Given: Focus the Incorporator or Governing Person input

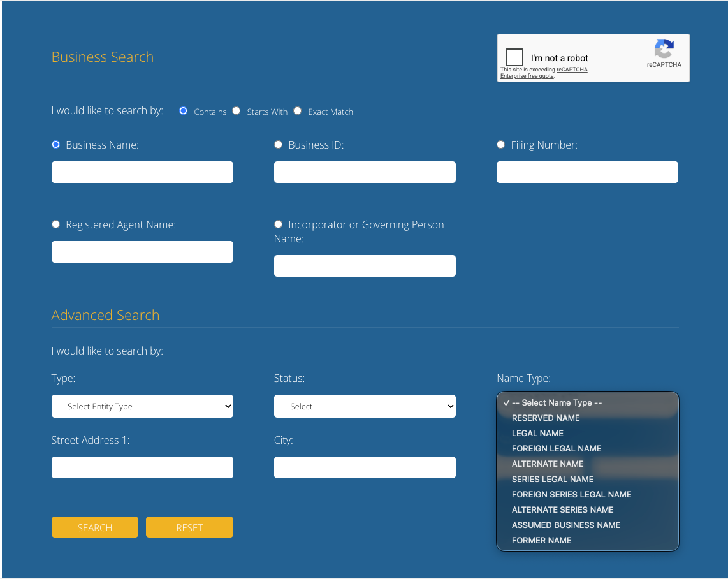Looking at the screenshot, I should pyautogui.click(x=365, y=266).
